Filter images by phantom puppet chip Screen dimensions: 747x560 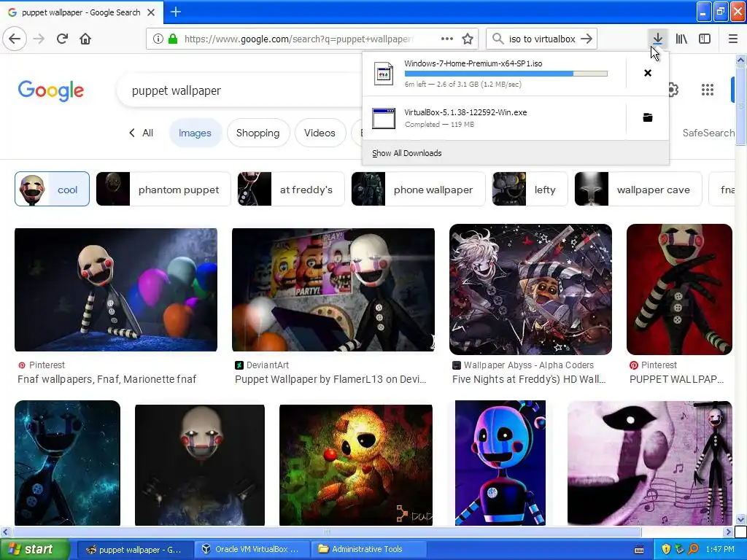coord(163,189)
